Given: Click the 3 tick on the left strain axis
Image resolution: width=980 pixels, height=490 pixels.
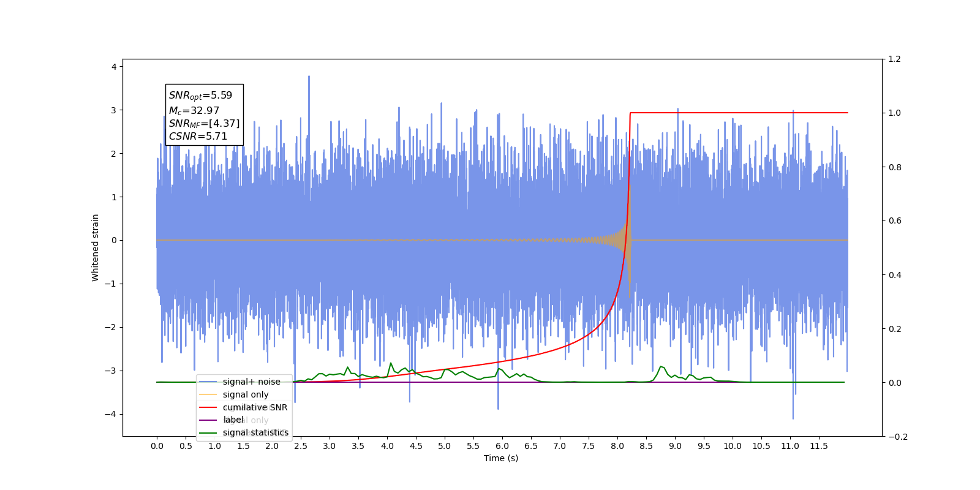Looking at the screenshot, I should pyautogui.click(x=114, y=110).
